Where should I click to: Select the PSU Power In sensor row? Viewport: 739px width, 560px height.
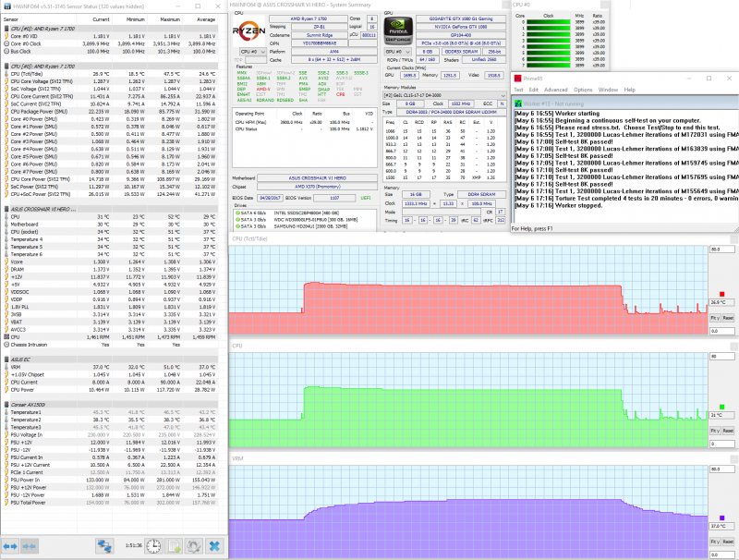110,480
